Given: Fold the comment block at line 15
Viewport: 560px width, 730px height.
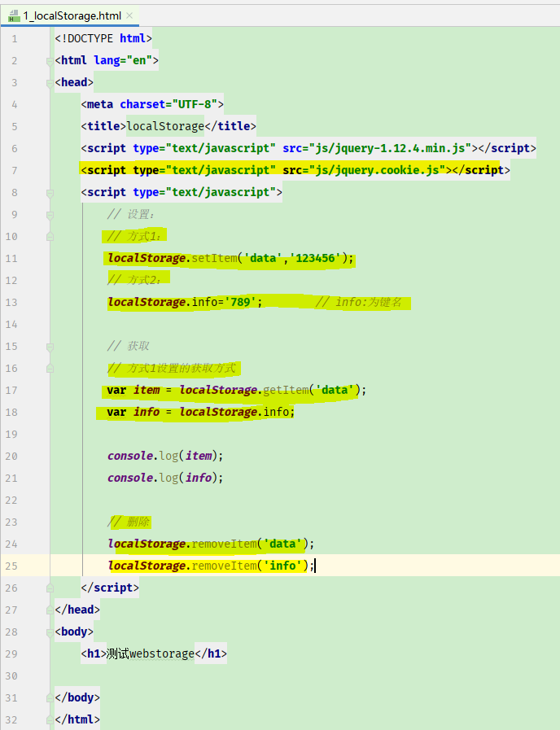Looking at the screenshot, I should tap(50, 347).
